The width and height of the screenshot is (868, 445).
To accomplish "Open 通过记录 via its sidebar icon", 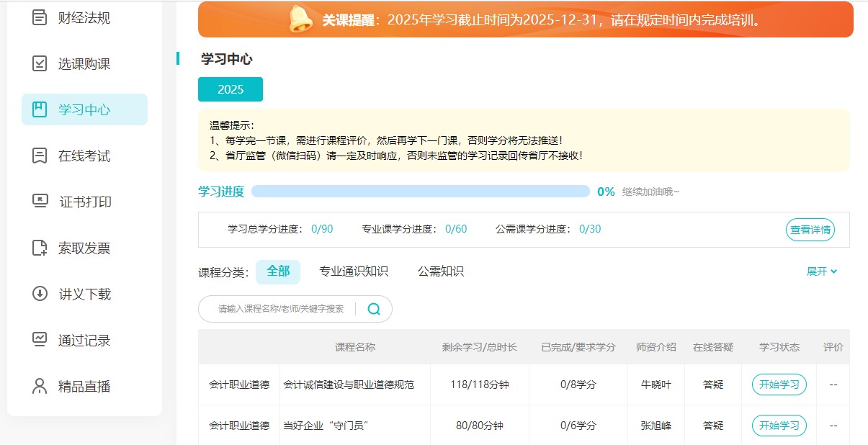I will coord(40,339).
